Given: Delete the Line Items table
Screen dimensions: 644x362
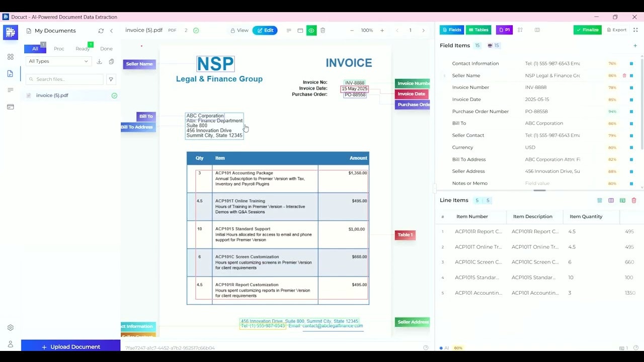Looking at the screenshot, I should [x=634, y=200].
